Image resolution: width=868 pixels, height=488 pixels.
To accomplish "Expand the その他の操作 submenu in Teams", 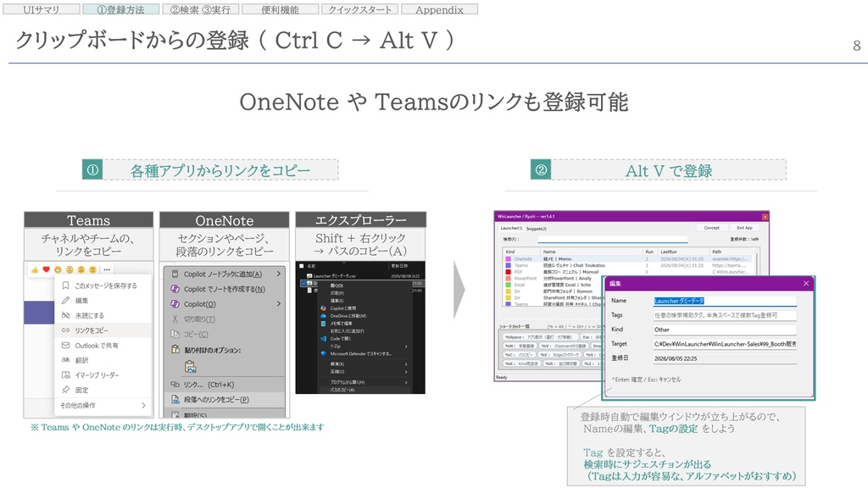I will click(x=143, y=406).
